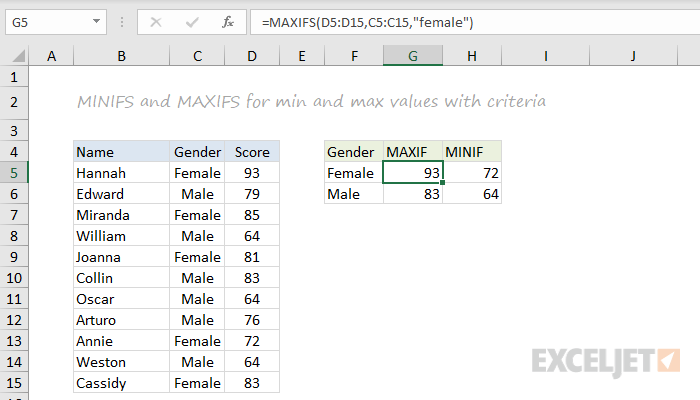This screenshot has height=400, width=700.
Task: Open the Name Box dropdown arrow
Action: (x=96, y=22)
